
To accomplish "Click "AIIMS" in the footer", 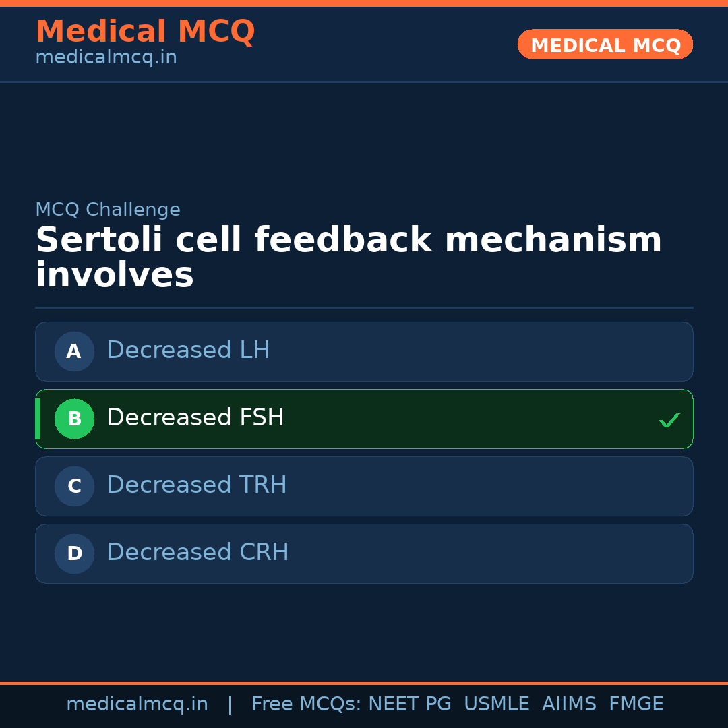I will [x=569, y=704].
